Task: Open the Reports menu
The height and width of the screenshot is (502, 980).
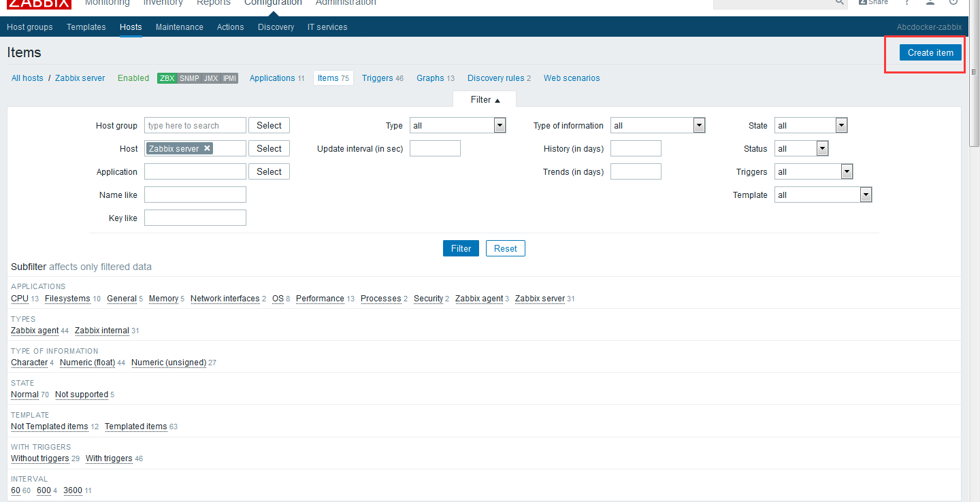Action: pos(214,3)
